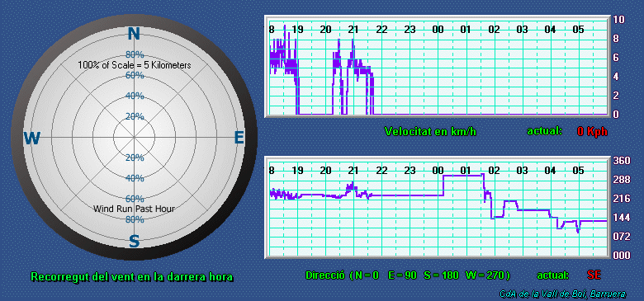Click the upper 80% ring label
The height and width of the screenshot is (301, 644).
135,54
